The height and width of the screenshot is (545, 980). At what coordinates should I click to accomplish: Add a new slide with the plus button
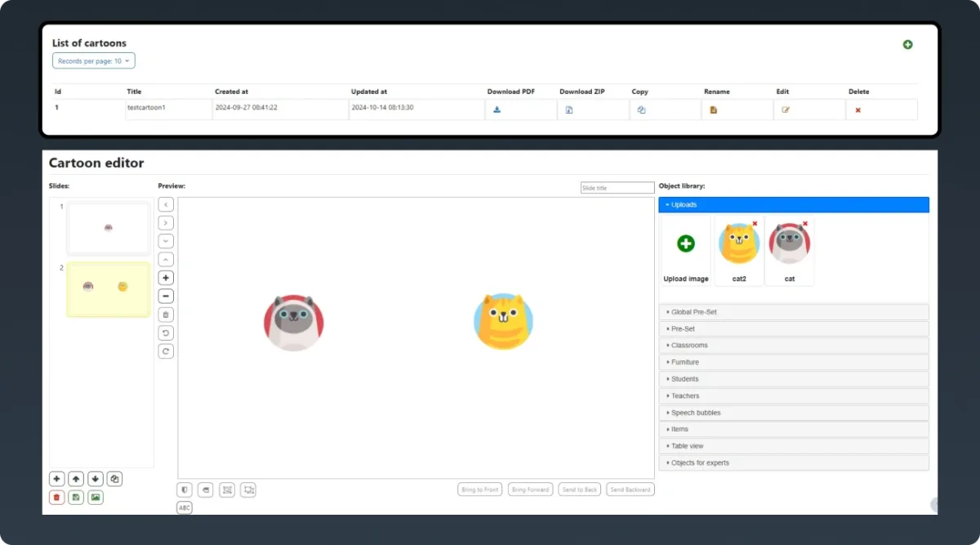click(56, 479)
